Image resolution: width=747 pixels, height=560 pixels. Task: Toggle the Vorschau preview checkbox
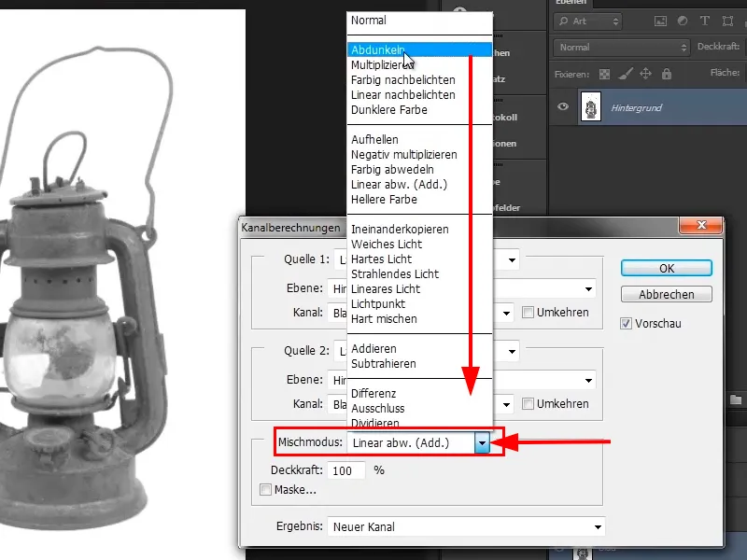626,324
